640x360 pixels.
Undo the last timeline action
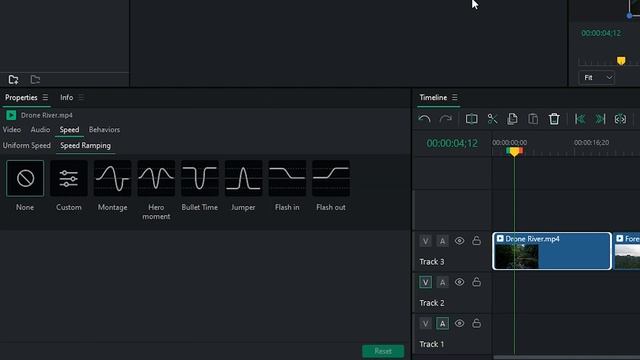click(x=424, y=119)
